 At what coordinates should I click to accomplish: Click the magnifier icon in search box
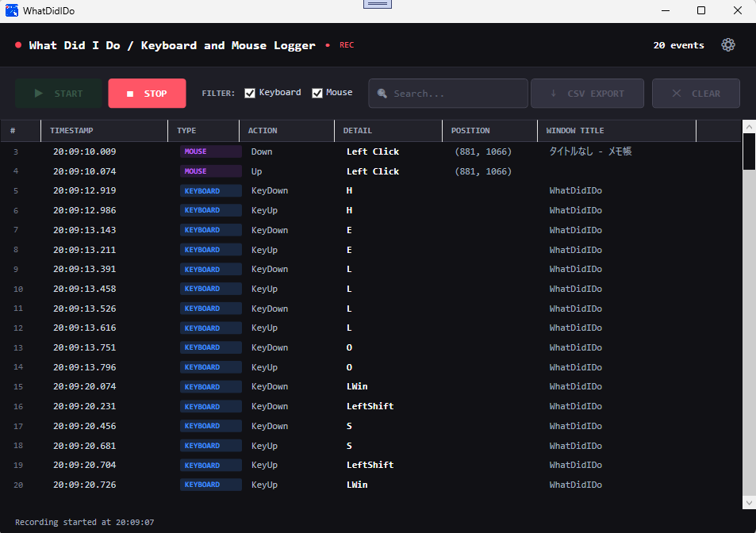[382, 94]
